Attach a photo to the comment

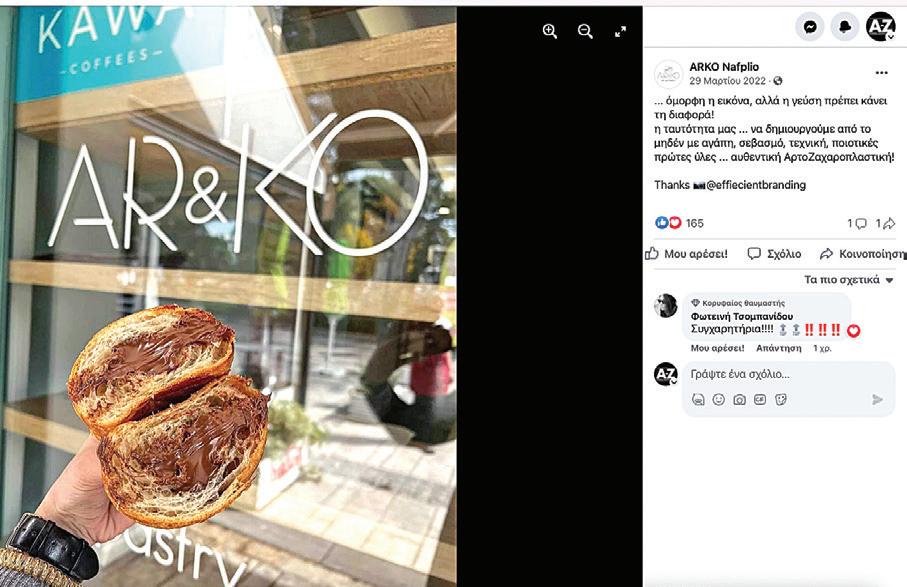coord(739,400)
